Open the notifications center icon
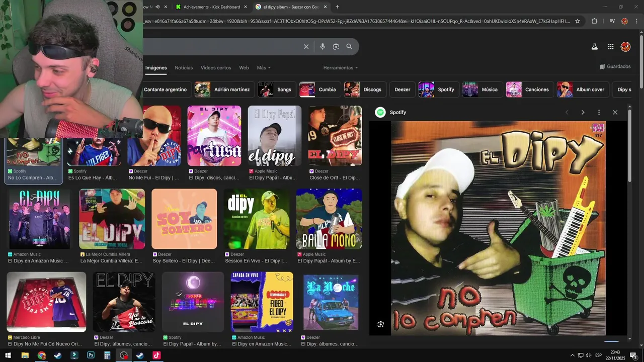Viewport: 644px width, 362px height. pyautogui.click(x=633, y=355)
